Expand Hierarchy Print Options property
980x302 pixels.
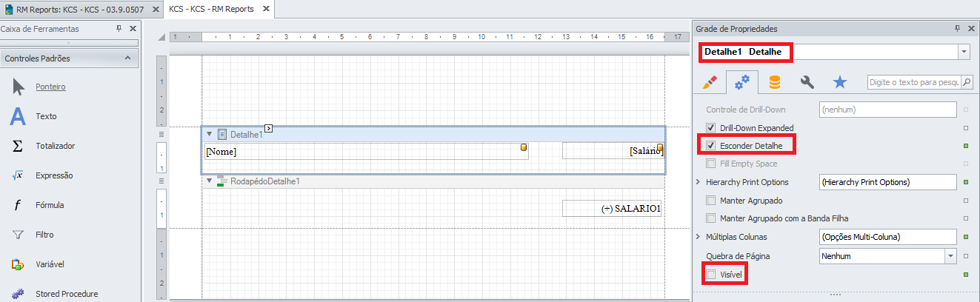pos(698,182)
